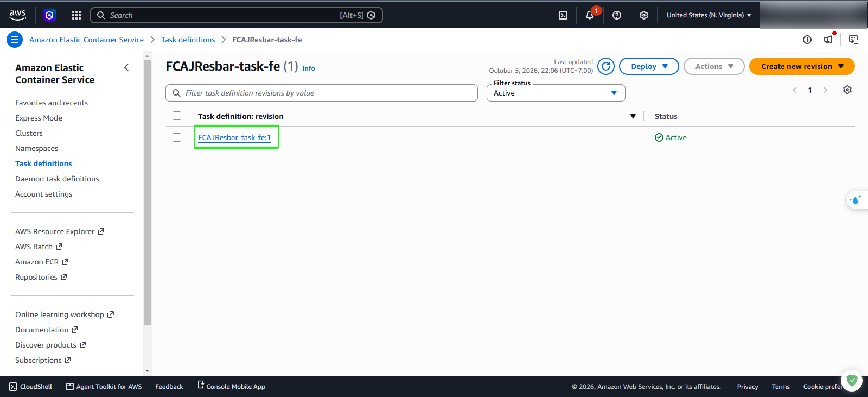Open the CloudShell icon in top bar
The image size is (868, 397).
(563, 15)
